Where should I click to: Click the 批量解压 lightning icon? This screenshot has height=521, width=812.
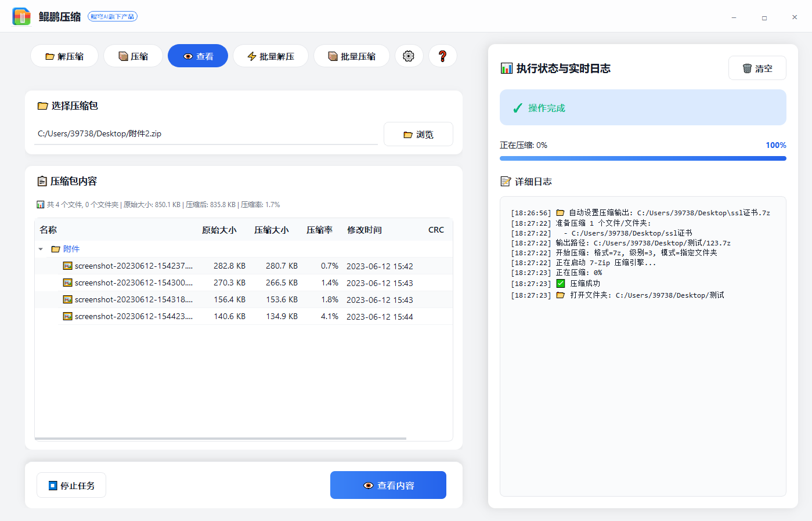click(251, 56)
